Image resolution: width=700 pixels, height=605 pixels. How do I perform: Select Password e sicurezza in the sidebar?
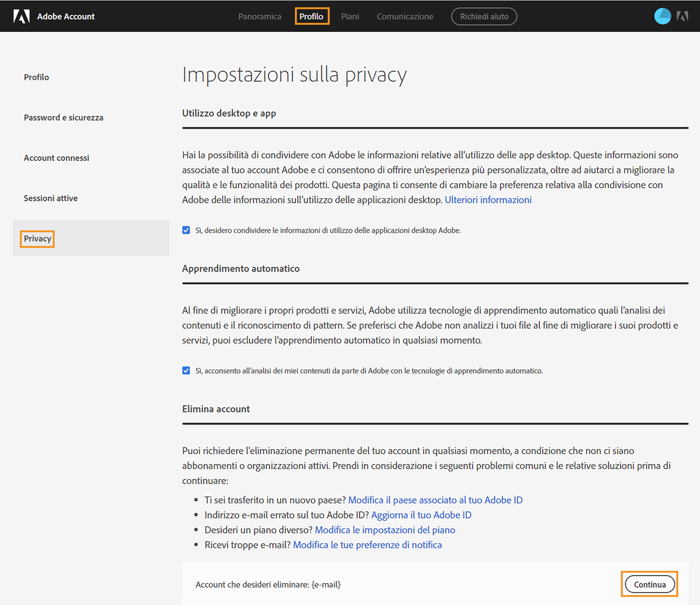click(x=63, y=117)
